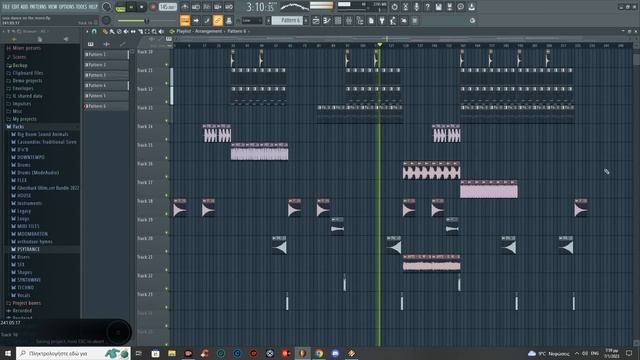Click the tempo tapper icon
Viewport: 640px width, 360px height.
tap(393, 20)
